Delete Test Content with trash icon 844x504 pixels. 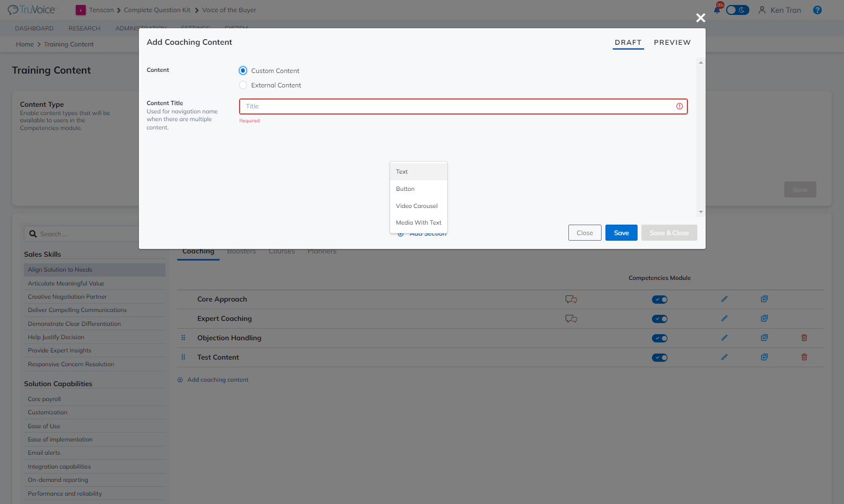pyautogui.click(x=804, y=357)
